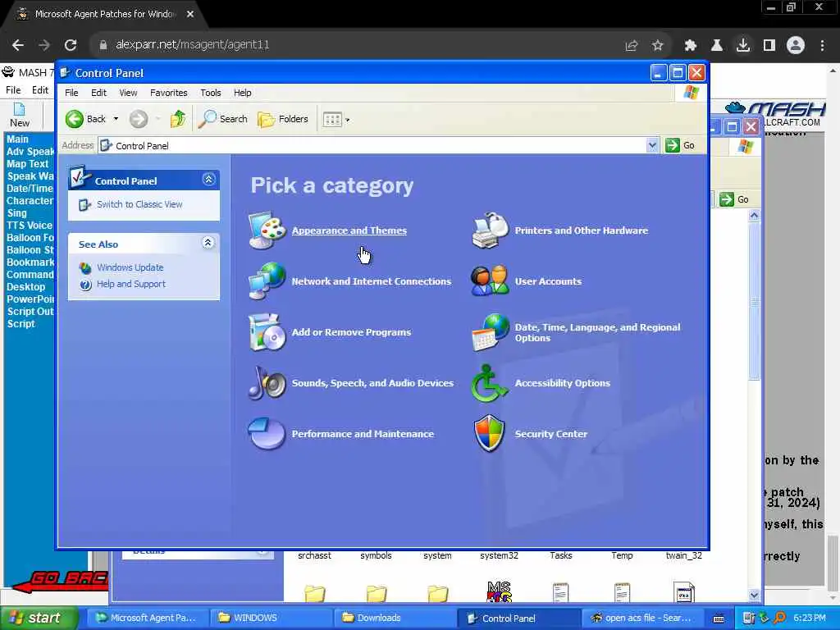
Task: Click Go button in the background explorer window
Action: 735,199
